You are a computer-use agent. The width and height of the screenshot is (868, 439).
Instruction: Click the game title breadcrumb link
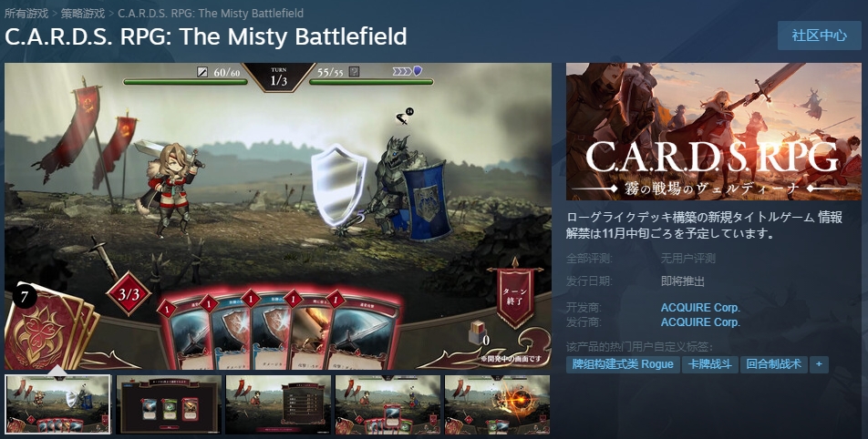pyautogui.click(x=211, y=13)
